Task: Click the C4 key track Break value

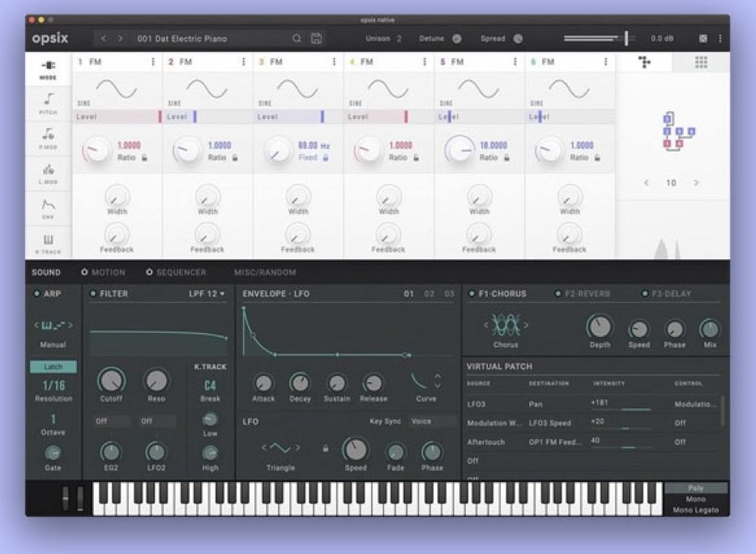Action: (210, 386)
